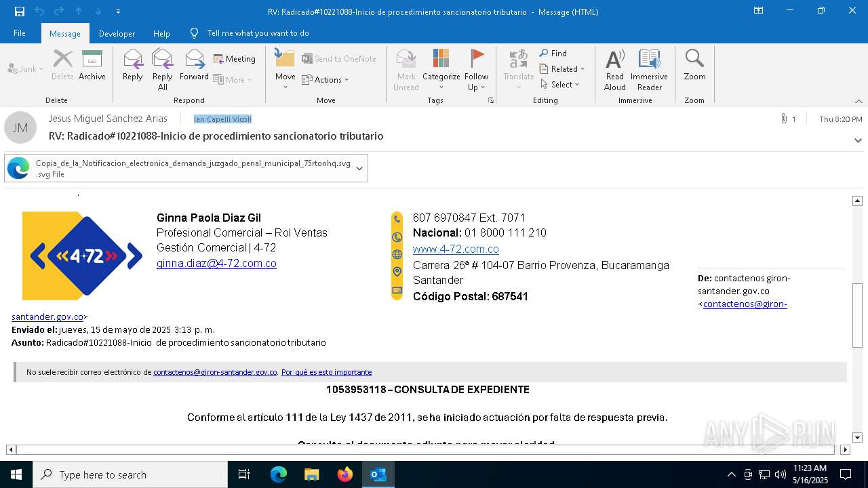The height and width of the screenshot is (488, 868).
Task: Open Related dropdown
Action: coord(562,68)
